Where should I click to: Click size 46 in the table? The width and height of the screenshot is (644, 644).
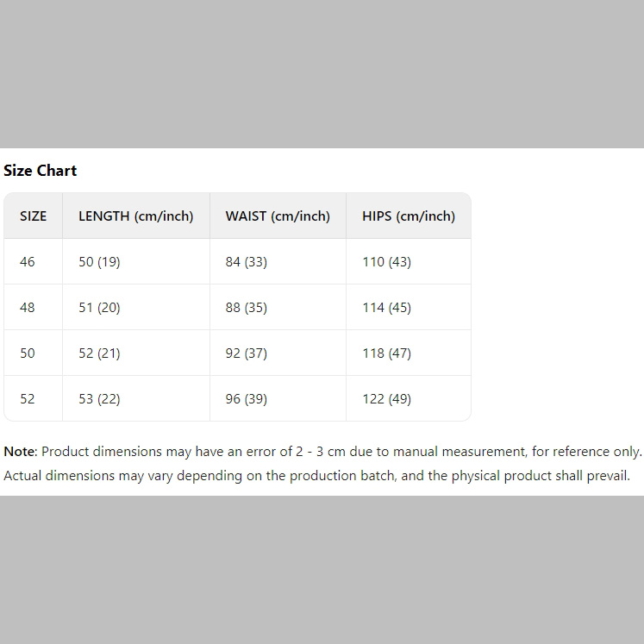28,262
